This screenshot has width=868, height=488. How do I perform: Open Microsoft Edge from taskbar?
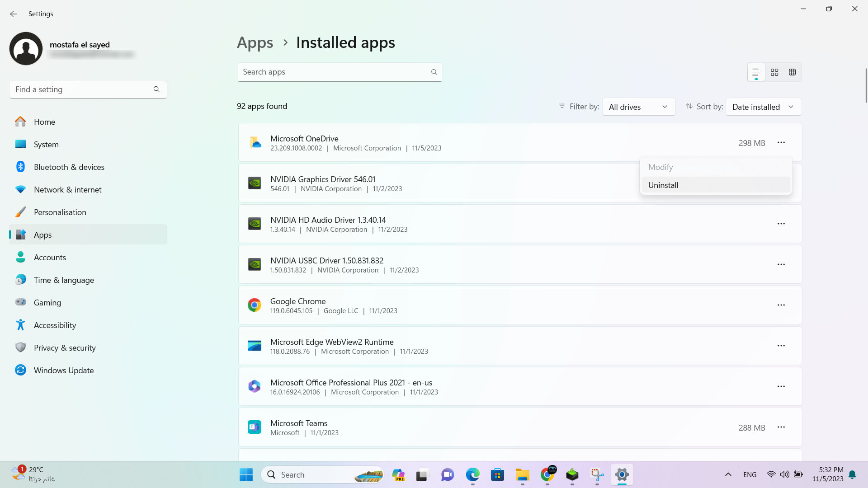(x=472, y=474)
